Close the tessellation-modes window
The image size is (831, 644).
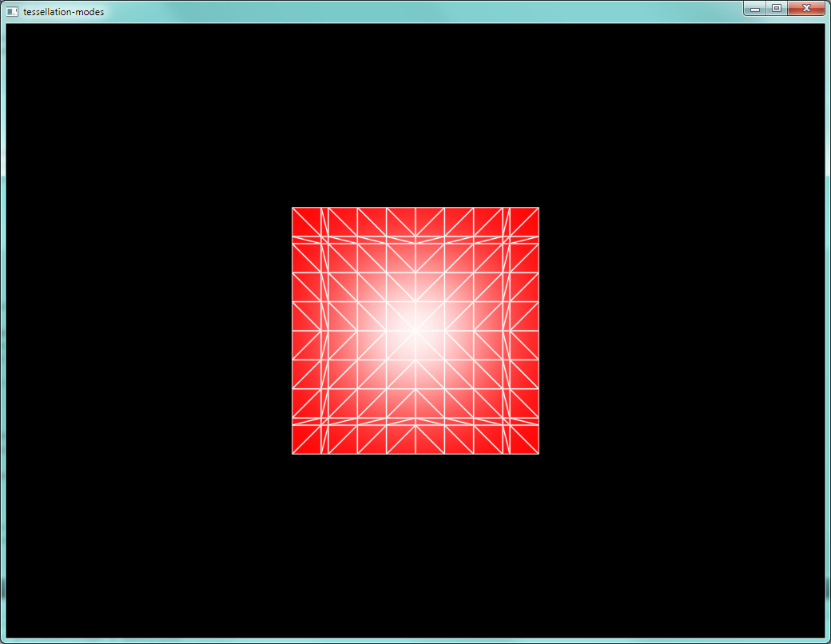[806, 9]
